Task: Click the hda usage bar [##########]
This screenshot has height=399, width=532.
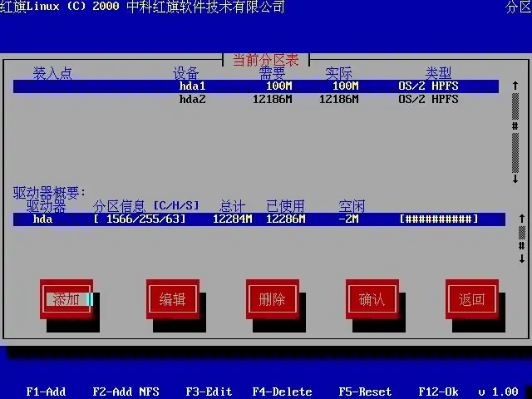Action: coord(439,219)
